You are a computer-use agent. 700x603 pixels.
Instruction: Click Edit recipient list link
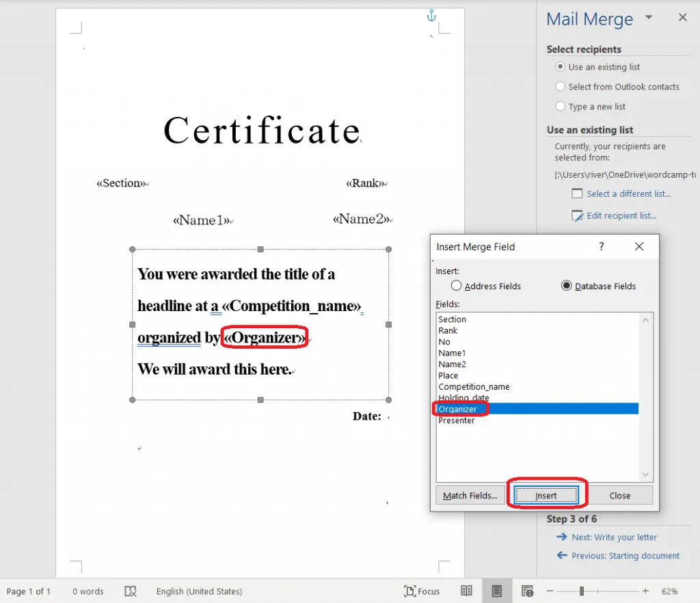click(x=621, y=216)
